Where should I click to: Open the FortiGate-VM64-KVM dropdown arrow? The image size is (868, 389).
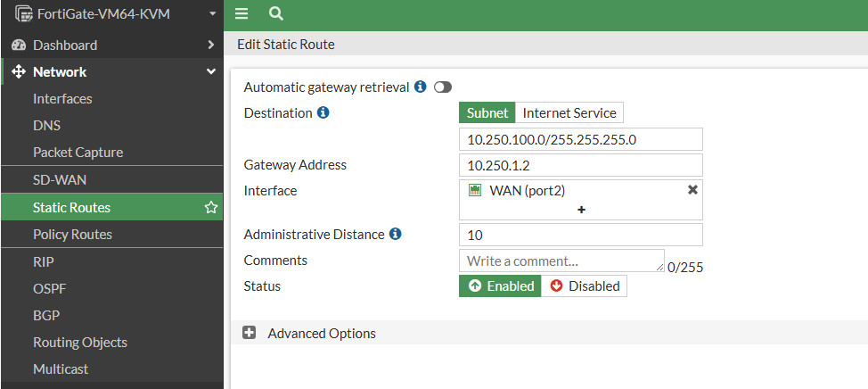tap(213, 14)
